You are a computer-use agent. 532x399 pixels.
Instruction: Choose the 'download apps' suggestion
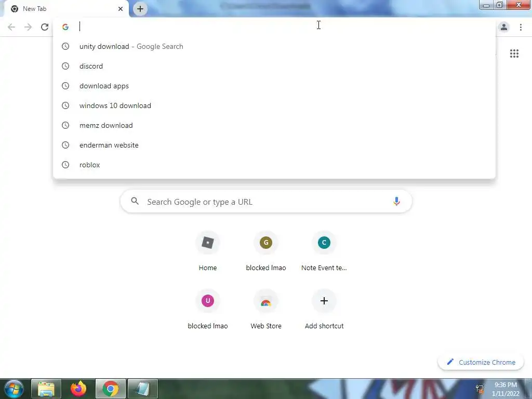tap(274, 86)
